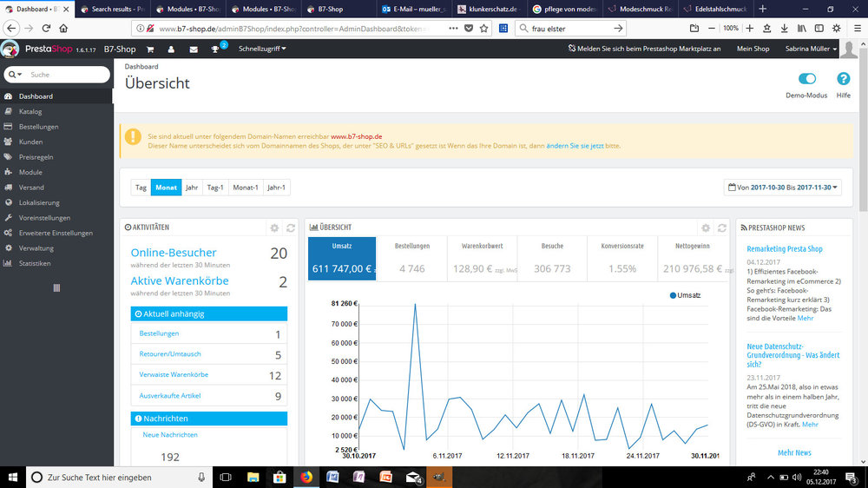Select the Tag period tab
Image resolution: width=868 pixels, height=488 pixels.
point(141,188)
